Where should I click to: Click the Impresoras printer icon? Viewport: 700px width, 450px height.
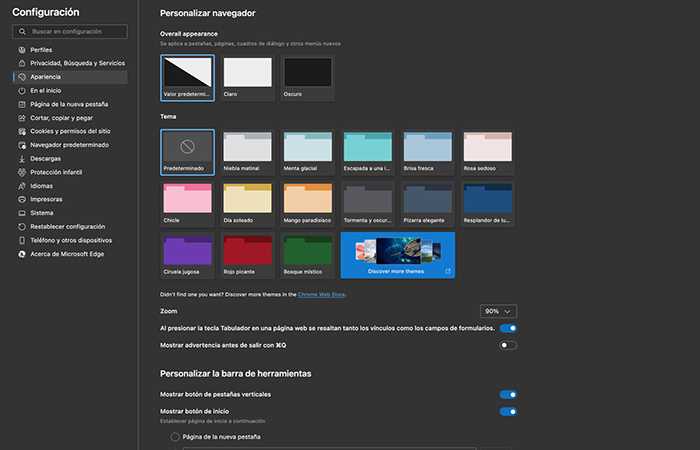(21, 200)
